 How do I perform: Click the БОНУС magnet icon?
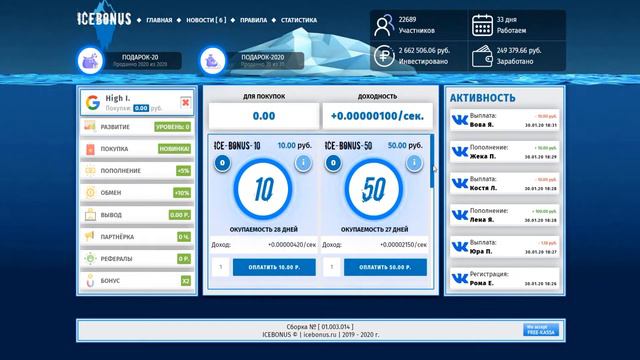coord(90,281)
